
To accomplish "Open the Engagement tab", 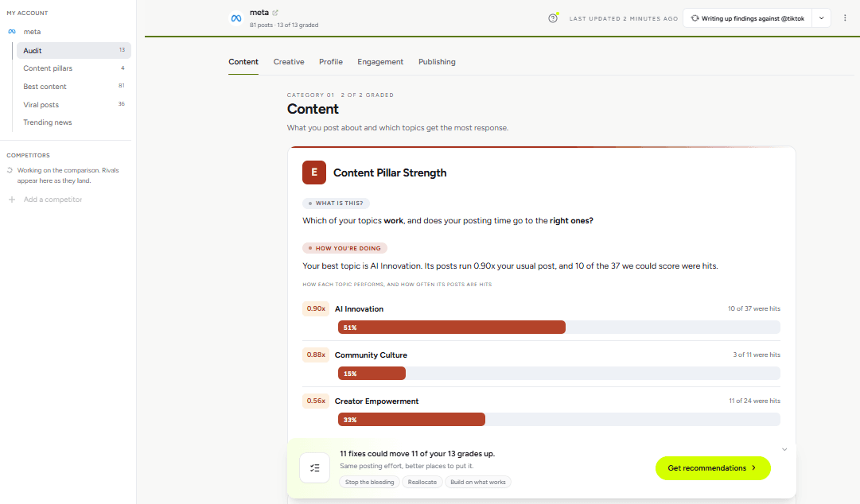I will (380, 62).
